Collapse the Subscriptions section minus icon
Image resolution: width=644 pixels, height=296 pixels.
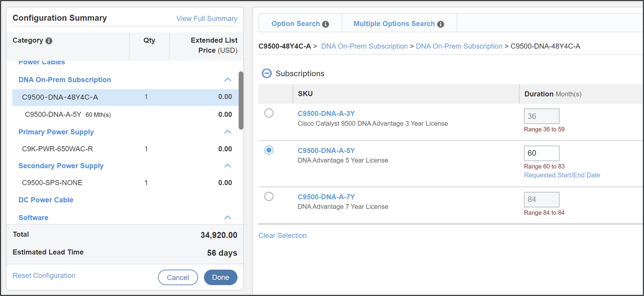click(x=267, y=73)
